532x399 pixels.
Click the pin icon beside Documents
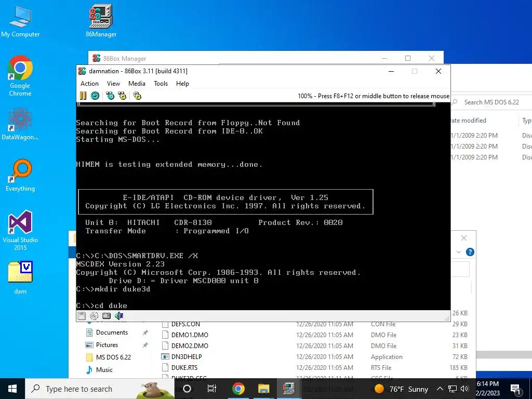click(145, 332)
